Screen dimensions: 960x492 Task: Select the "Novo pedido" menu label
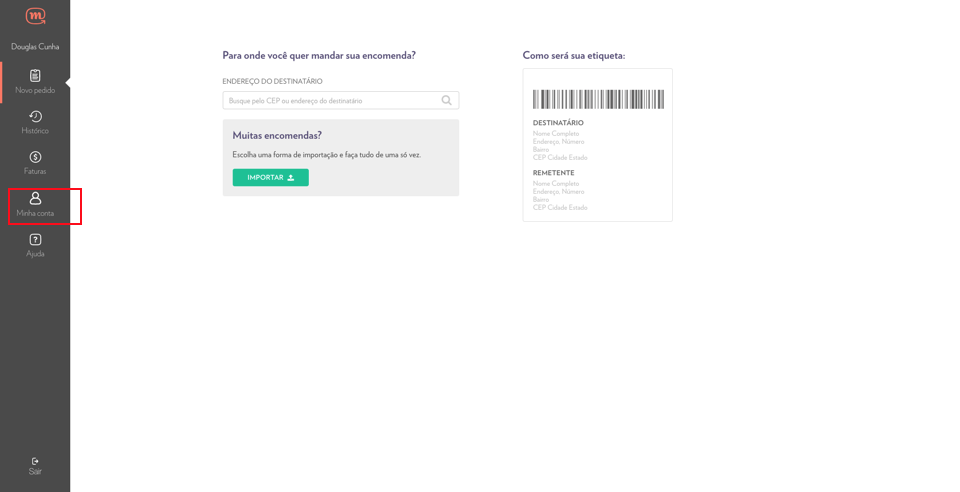35,91
